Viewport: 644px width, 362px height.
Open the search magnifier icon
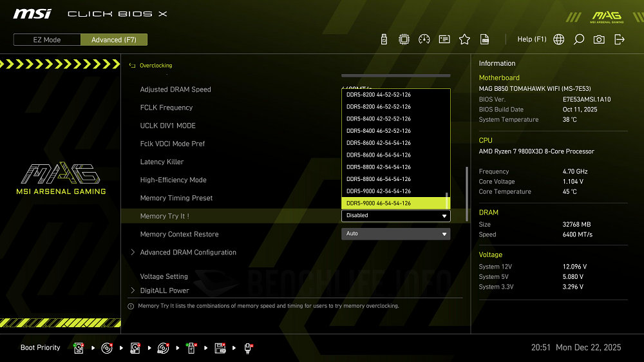579,39
